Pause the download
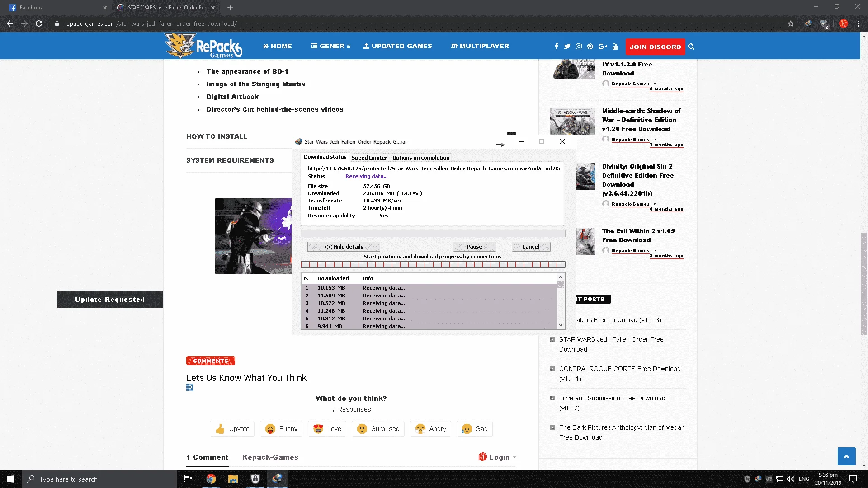Screen dimensions: 868x488 point(474,247)
